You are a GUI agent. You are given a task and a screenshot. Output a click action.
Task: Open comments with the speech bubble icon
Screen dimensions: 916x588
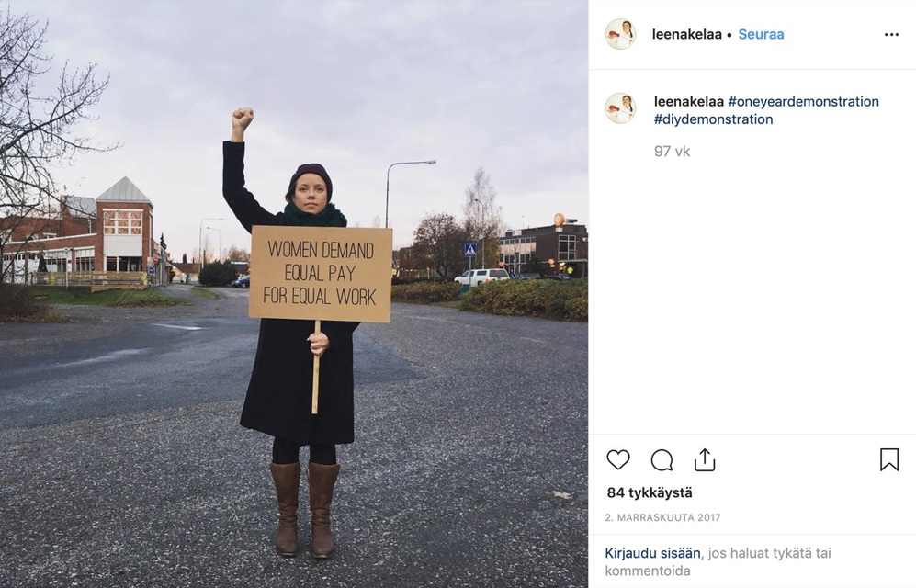pyautogui.click(x=662, y=460)
